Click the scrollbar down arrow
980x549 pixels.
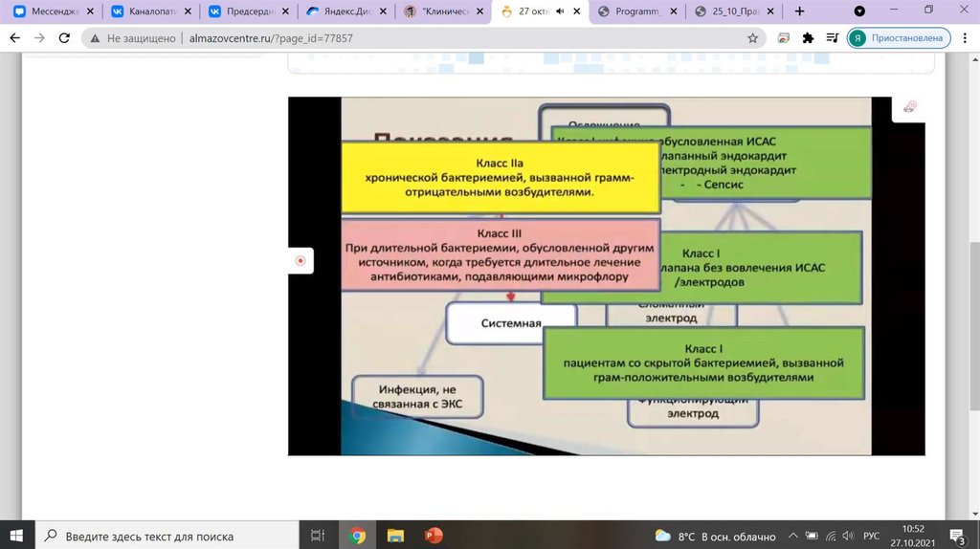point(975,515)
